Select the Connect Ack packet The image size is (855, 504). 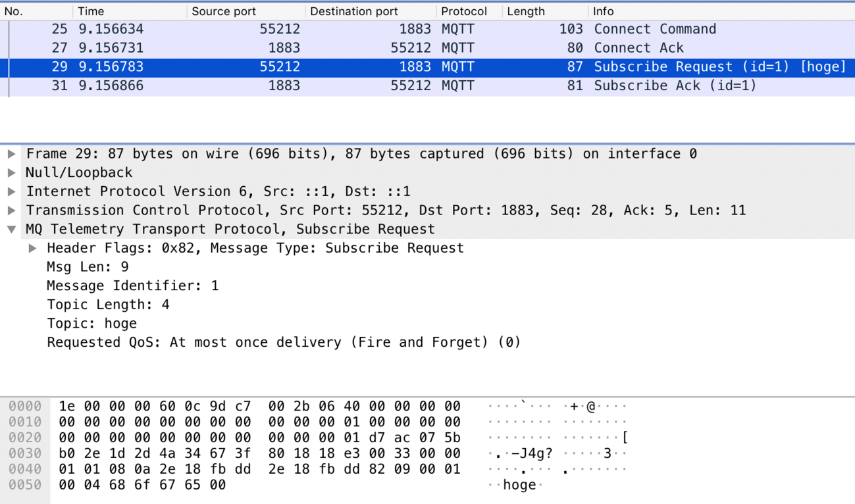pyautogui.click(x=428, y=48)
